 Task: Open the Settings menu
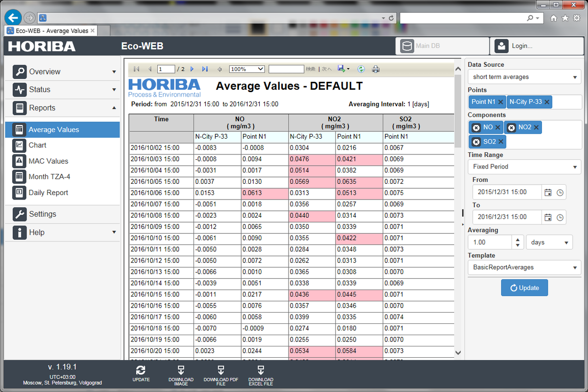(63, 214)
